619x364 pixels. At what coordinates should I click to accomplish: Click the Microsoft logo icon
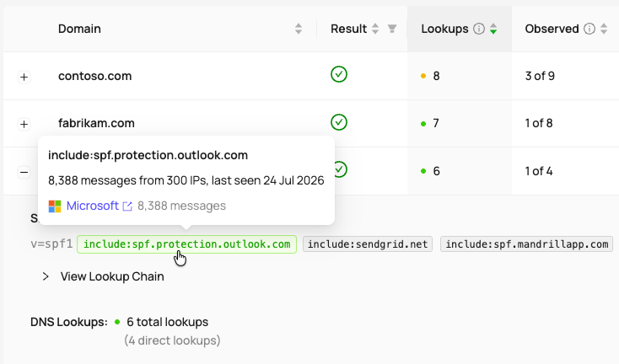(55, 206)
